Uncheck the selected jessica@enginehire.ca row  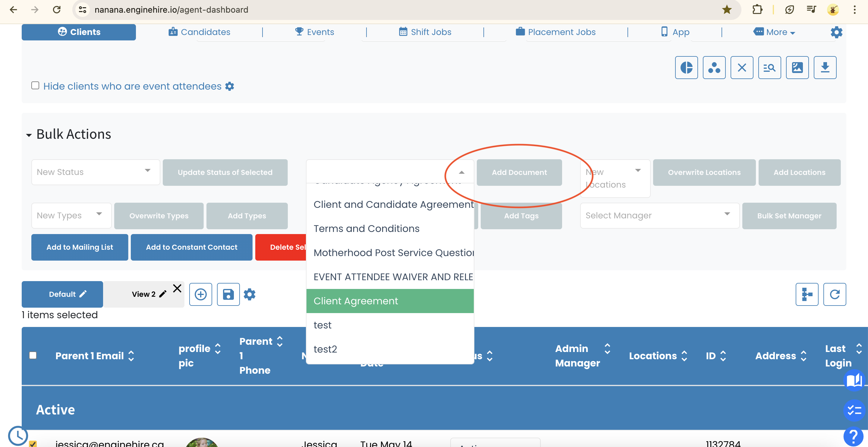point(33,444)
